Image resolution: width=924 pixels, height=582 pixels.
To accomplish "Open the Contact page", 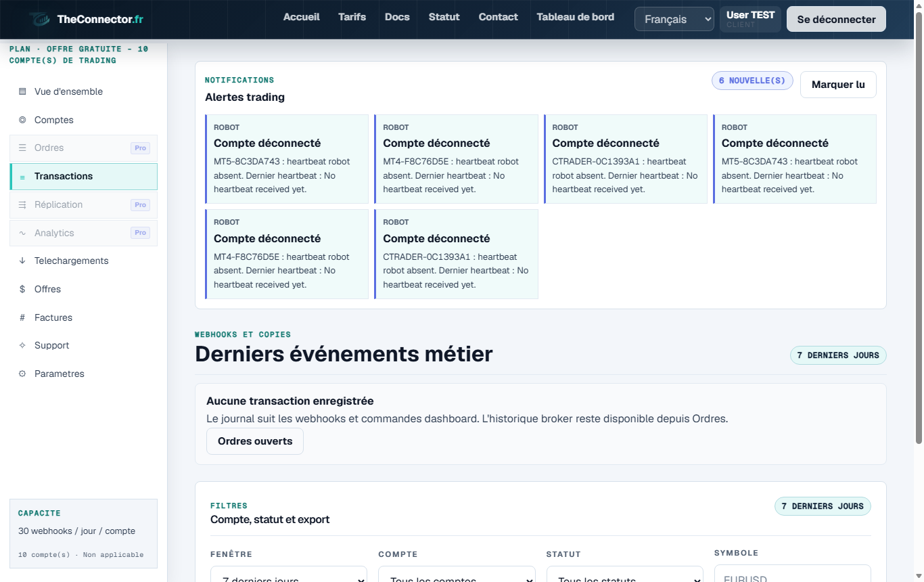I will click(x=499, y=17).
